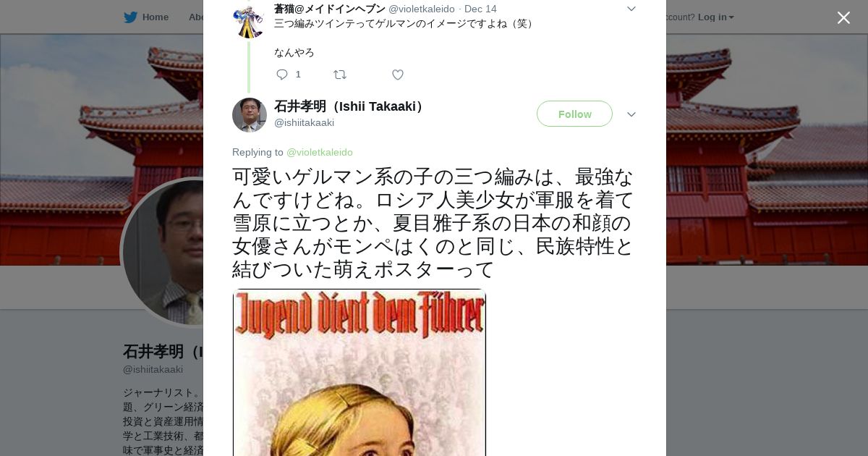Follow Ishii Takaaki
Screen dimensions: 868x456
click(x=574, y=114)
